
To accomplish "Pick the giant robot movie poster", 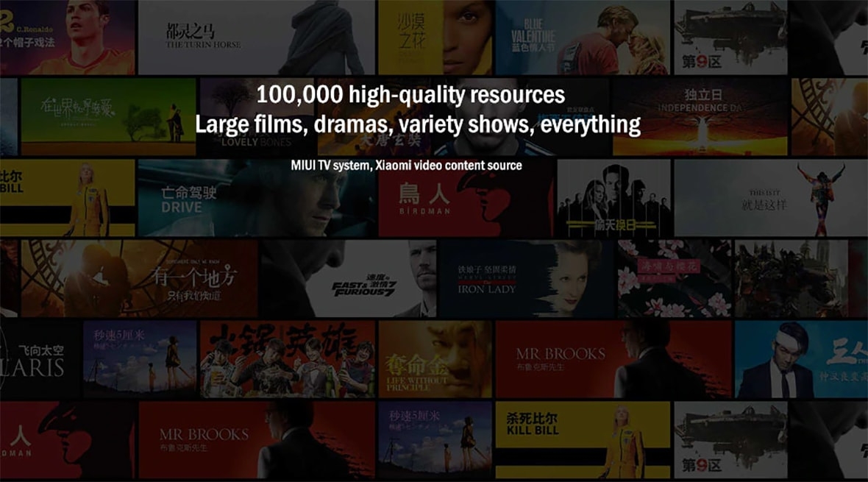I will click(x=791, y=279).
